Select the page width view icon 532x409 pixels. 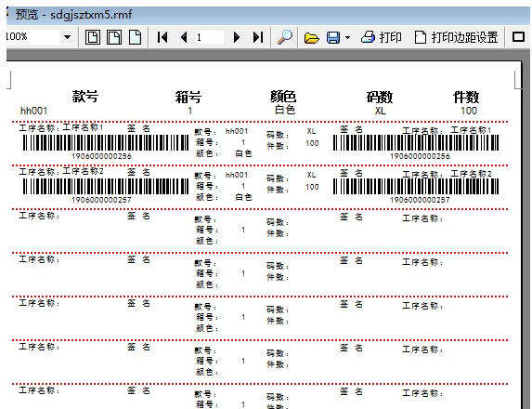(x=114, y=37)
